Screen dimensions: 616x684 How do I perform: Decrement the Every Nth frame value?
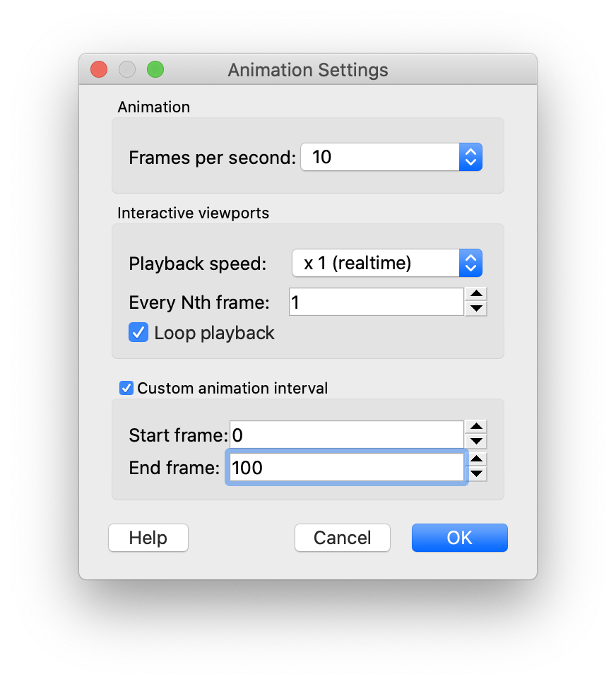478,309
